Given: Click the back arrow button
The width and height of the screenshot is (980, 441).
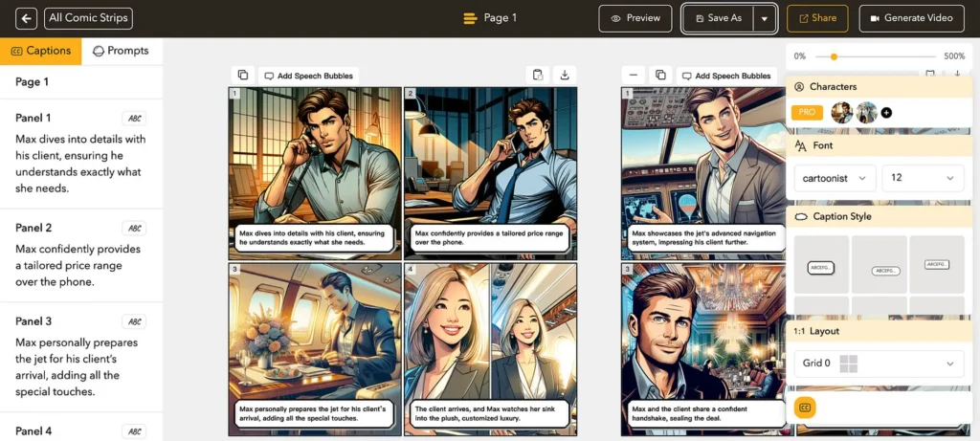Looking at the screenshot, I should pyautogui.click(x=27, y=18).
